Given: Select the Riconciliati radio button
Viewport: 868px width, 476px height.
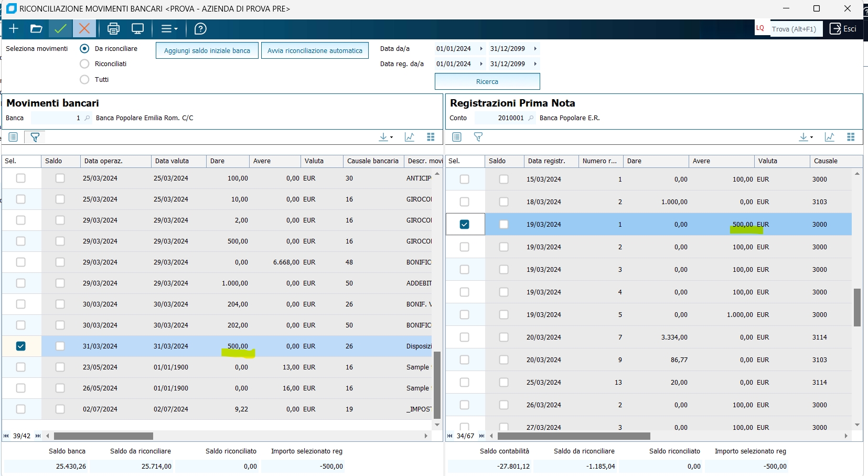Looking at the screenshot, I should click(84, 64).
